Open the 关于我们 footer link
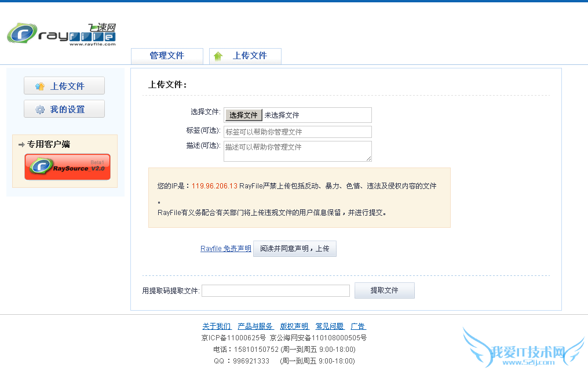The height and width of the screenshot is (371, 588). pyautogui.click(x=217, y=326)
